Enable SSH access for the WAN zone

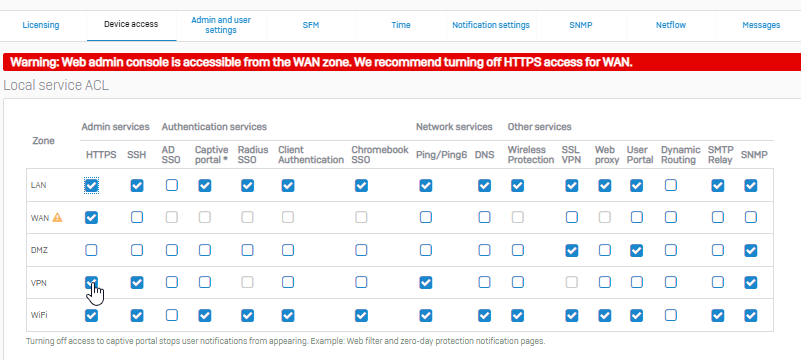point(137,218)
